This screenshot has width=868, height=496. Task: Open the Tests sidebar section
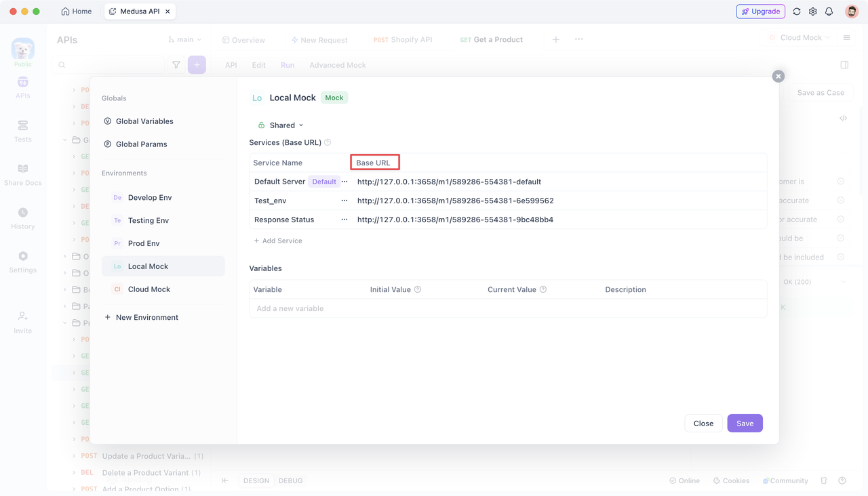point(23,131)
